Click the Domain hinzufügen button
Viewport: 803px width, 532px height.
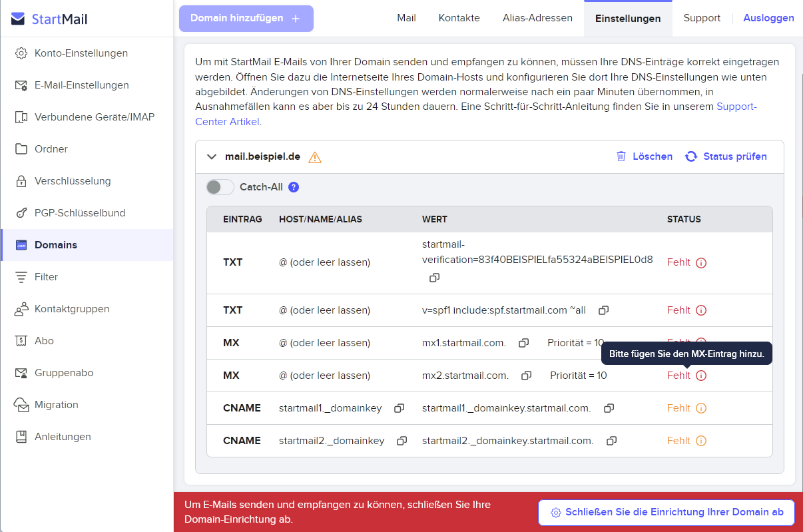[x=246, y=19]
